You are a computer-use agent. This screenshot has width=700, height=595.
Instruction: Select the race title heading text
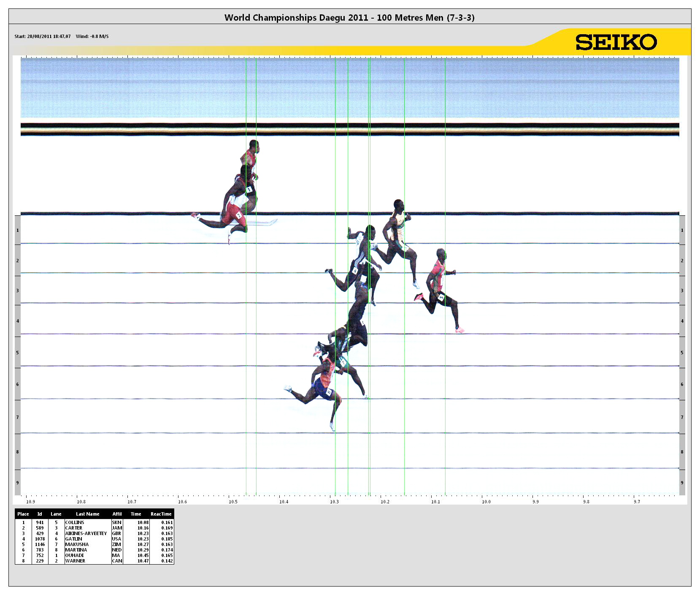349,18
